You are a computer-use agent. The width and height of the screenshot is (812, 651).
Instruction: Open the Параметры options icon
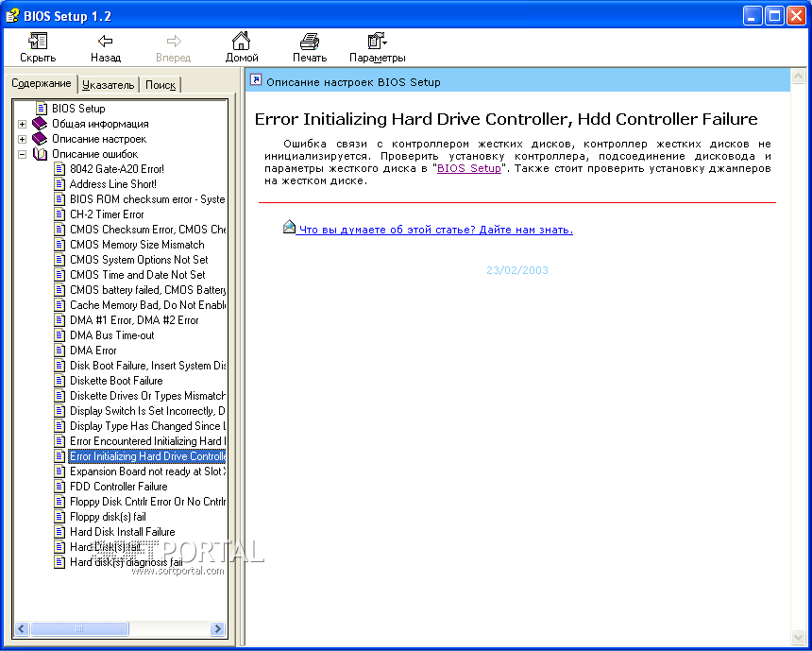click(377, 41)
